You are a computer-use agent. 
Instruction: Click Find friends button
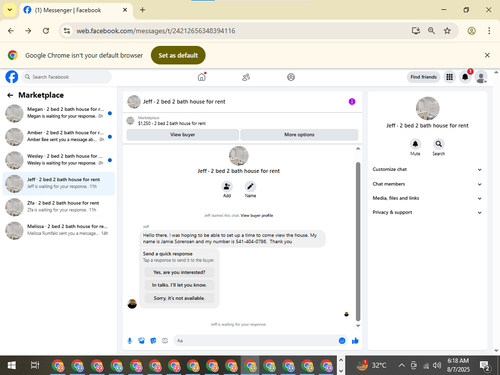coord(423,77)
